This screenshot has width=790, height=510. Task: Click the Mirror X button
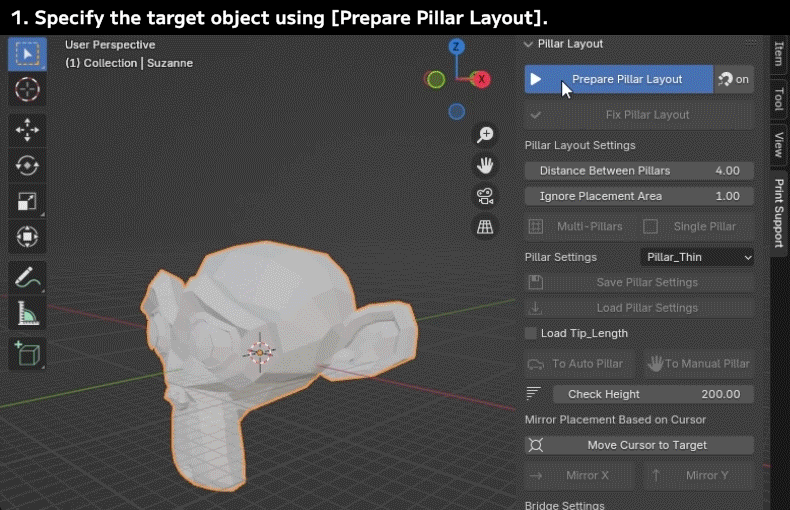[580, 476]
